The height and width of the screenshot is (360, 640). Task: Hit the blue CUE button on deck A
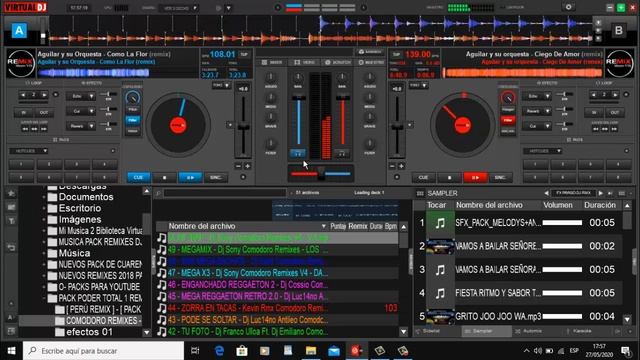pyautogui.click(x=138, y=178)
